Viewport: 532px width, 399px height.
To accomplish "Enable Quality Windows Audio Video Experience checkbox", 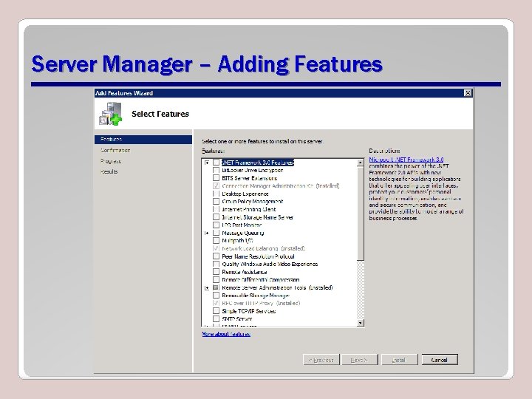I will click(x=216, y=264).
